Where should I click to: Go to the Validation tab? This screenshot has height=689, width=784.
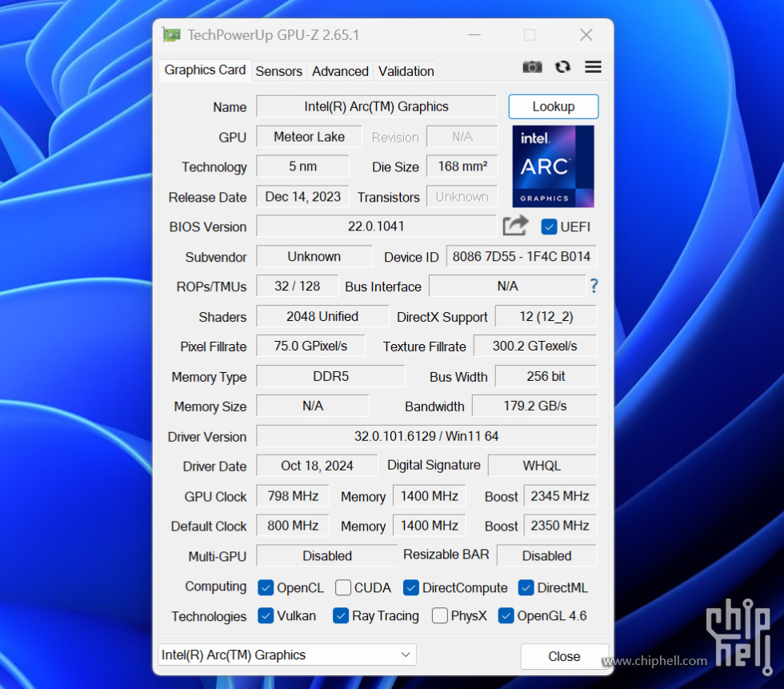pos(406,71)
